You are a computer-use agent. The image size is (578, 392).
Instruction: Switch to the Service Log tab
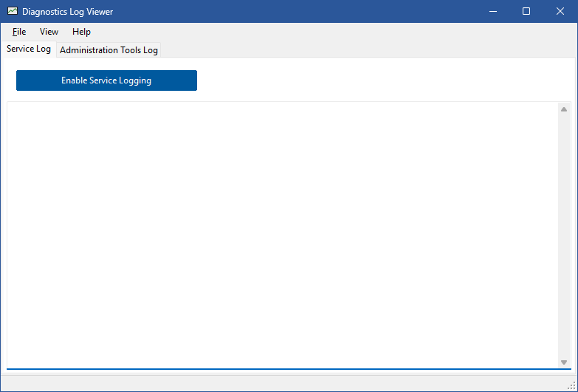coord(29,49)
